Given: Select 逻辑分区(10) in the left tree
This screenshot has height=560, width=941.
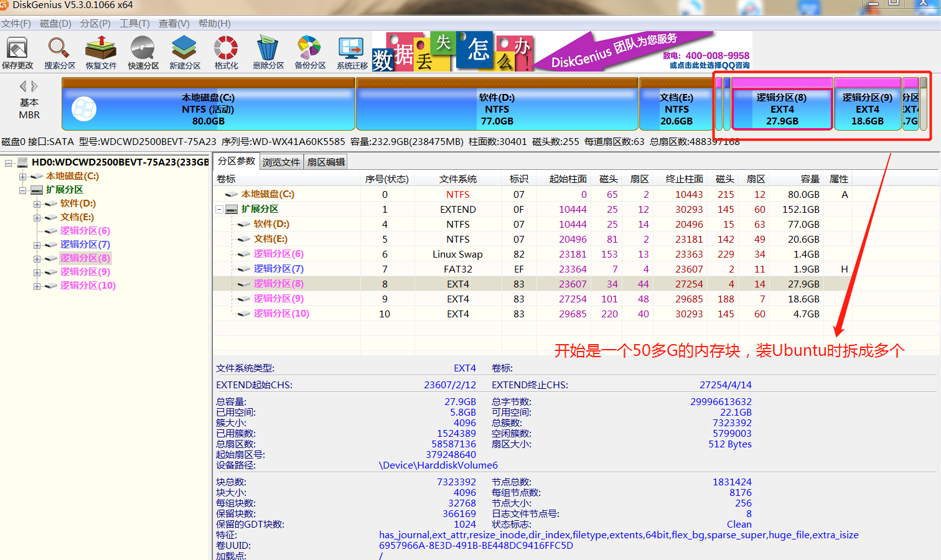Looking at the screenshot, I should coord(88,286).
